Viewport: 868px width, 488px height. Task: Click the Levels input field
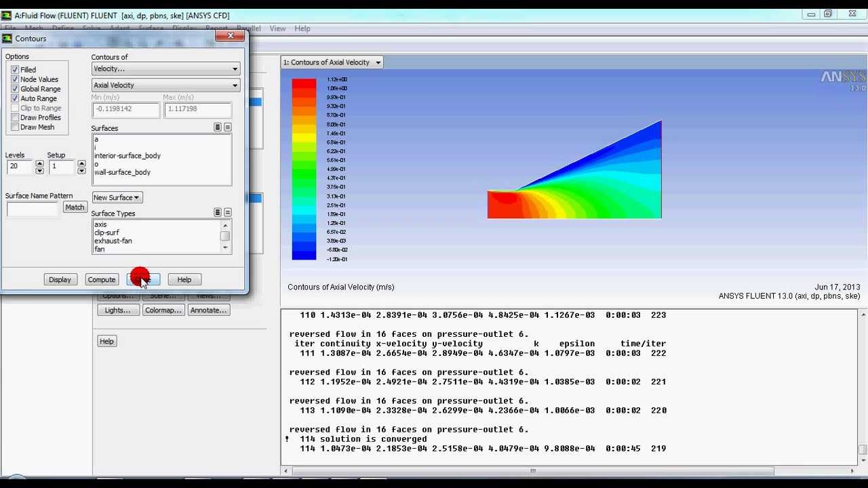coord(19,166)
